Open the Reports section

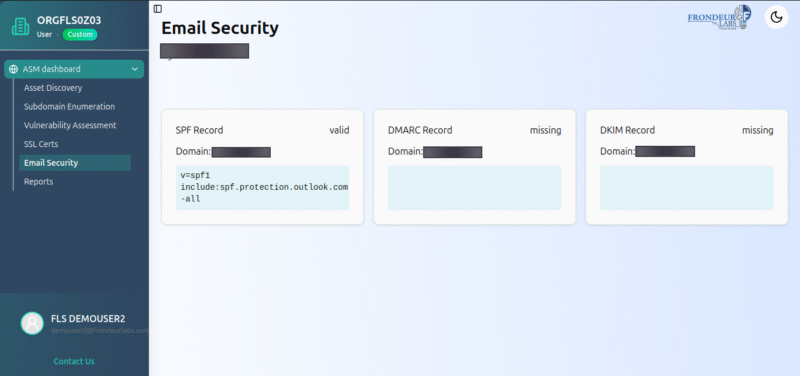(x=38, y=182)
